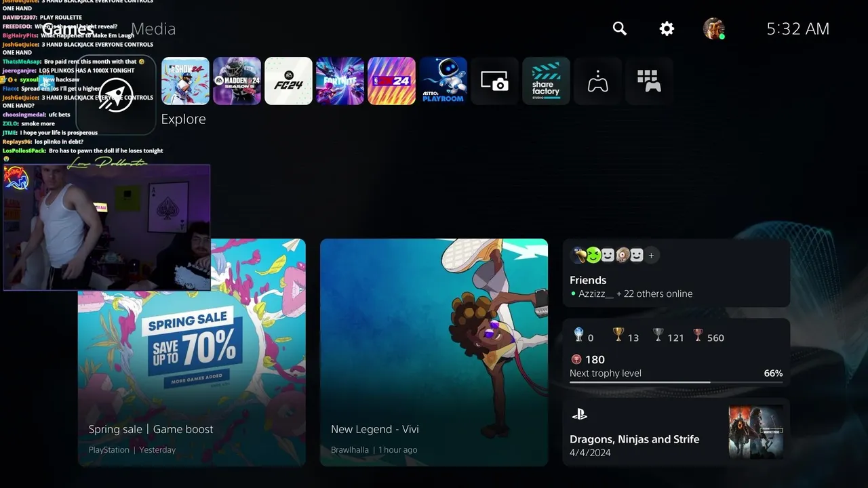Click 'PlayStation | Yesterday' caption

click(x=132, y=450)
